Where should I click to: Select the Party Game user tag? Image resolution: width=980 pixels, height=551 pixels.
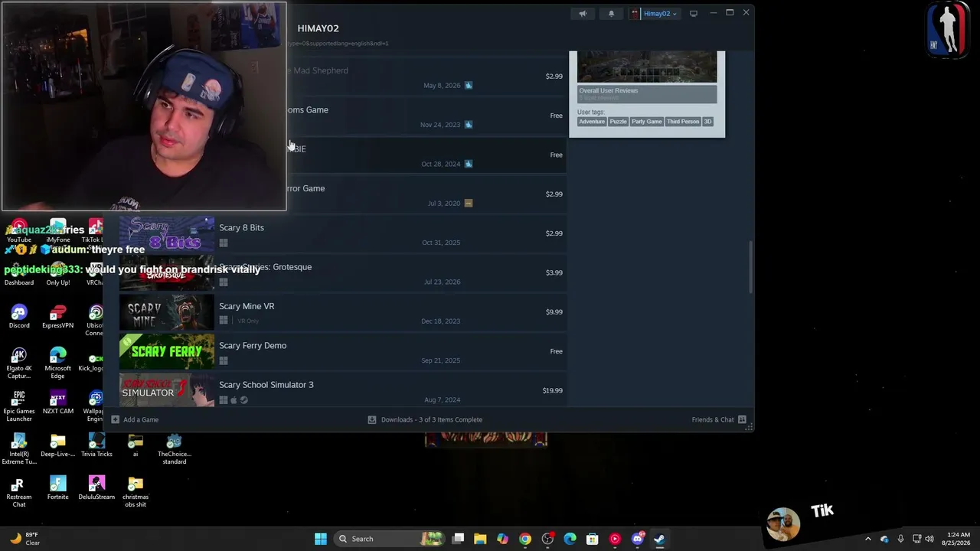tap(647, 122)
